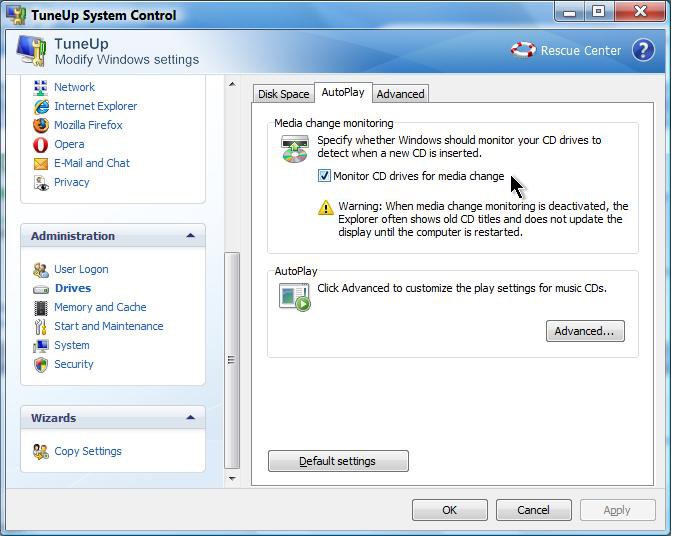Open help with the question mark icon
Image resolution: width=680 pixels, height=536 pixels.
[643, 50]
